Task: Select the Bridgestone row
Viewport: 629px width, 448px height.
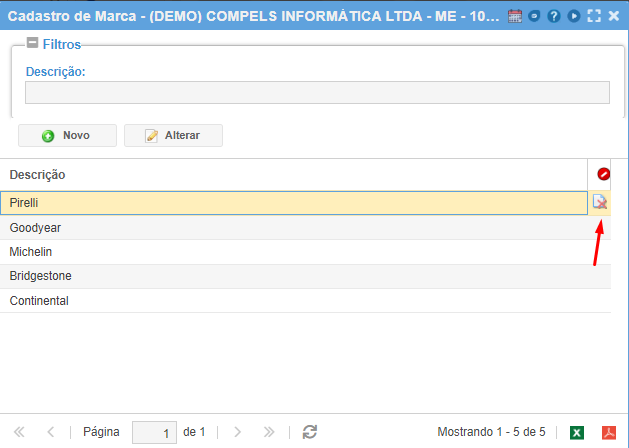Action: point(305,276)
